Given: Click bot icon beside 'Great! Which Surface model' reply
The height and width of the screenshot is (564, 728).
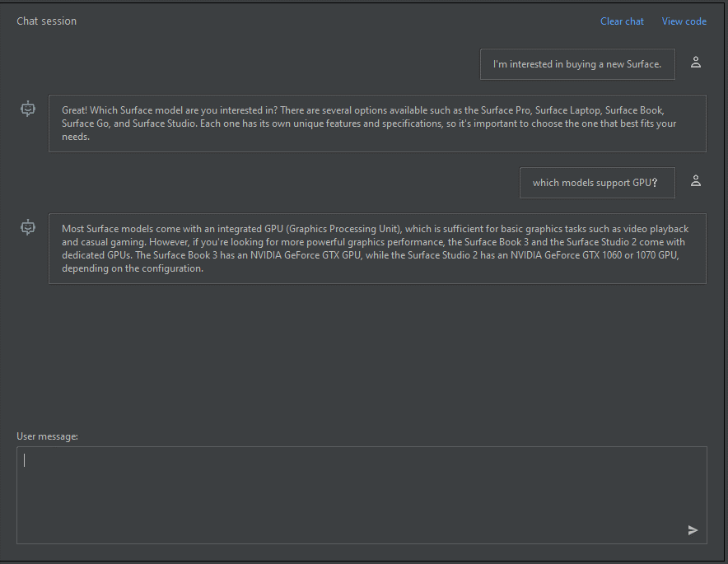Looking at the screenshot, I should click(x=28, y=109).
